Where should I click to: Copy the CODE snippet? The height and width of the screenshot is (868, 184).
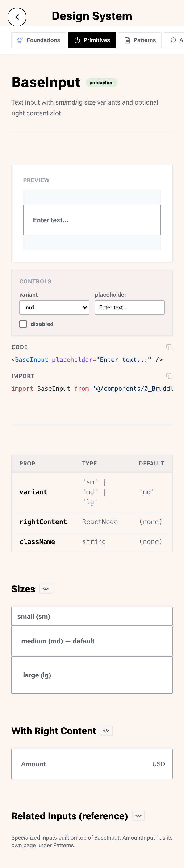point(169,347)
